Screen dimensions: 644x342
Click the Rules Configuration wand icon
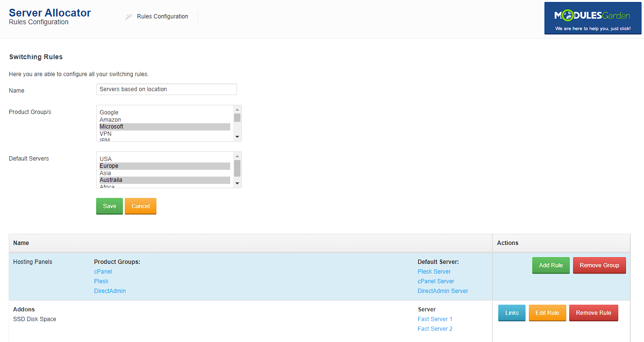[x=129, y=16]
